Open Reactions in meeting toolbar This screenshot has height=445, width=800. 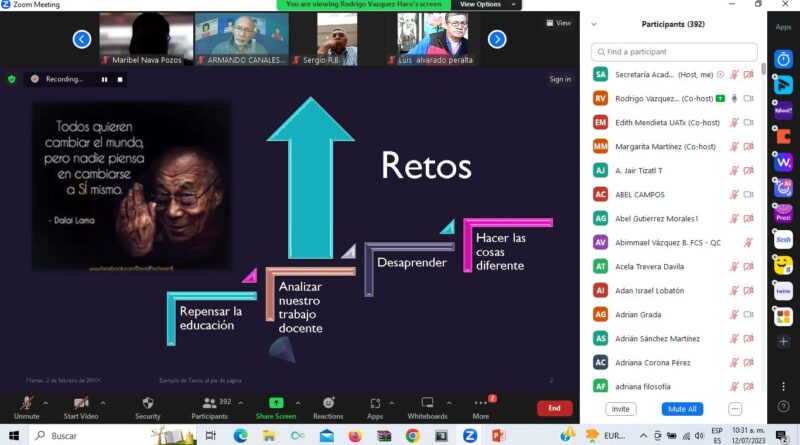coord(327,402)
